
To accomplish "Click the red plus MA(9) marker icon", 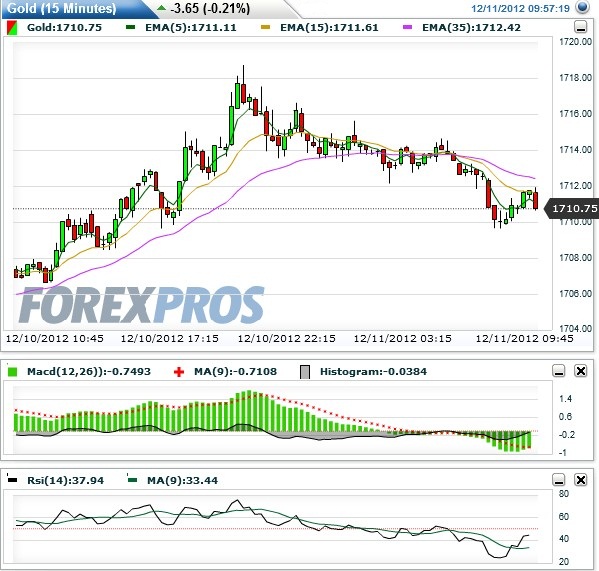I will pyautogui.click(x=179, y=372).
